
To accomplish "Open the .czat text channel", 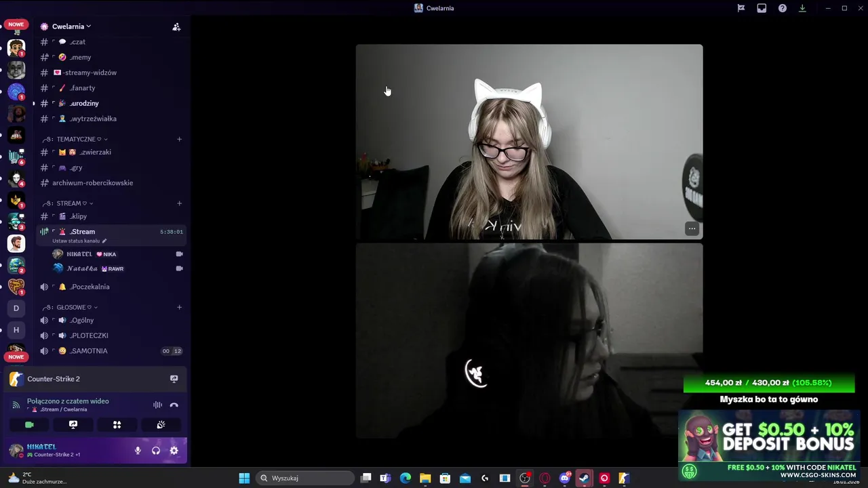I will tap(111, 42).
